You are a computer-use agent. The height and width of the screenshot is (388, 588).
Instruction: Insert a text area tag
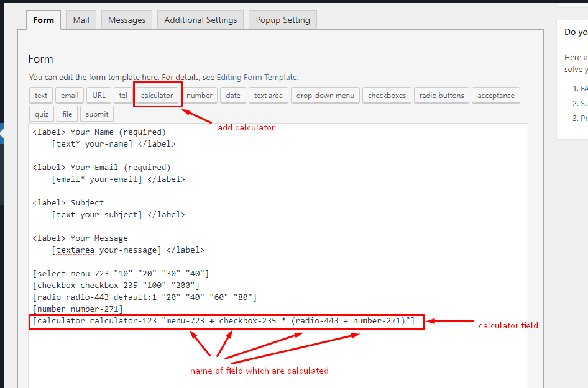point(268,96)
